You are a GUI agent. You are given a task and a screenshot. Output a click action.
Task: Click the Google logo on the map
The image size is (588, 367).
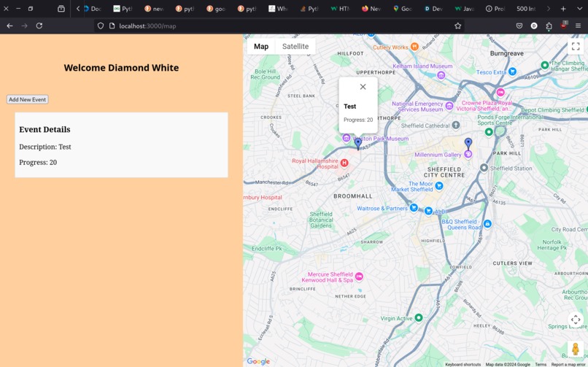pos(258,361)
